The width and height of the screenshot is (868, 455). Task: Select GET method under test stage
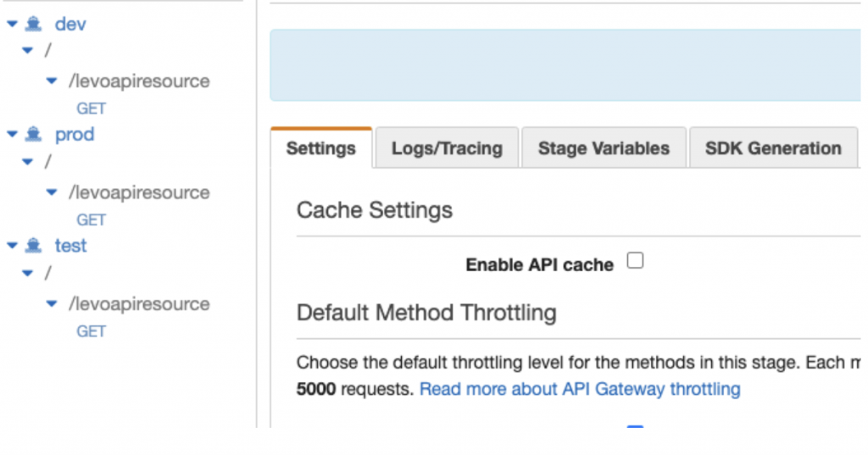(91, 331)
